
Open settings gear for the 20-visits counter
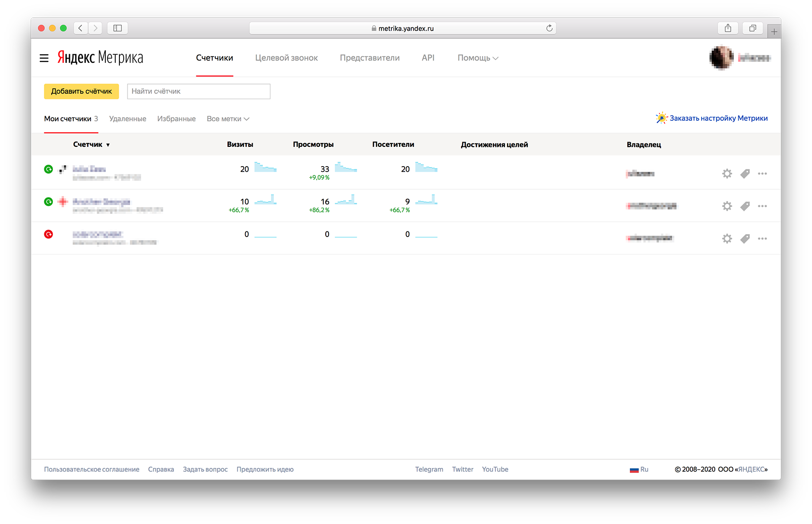pyautogui.click(x=727, y=174)
